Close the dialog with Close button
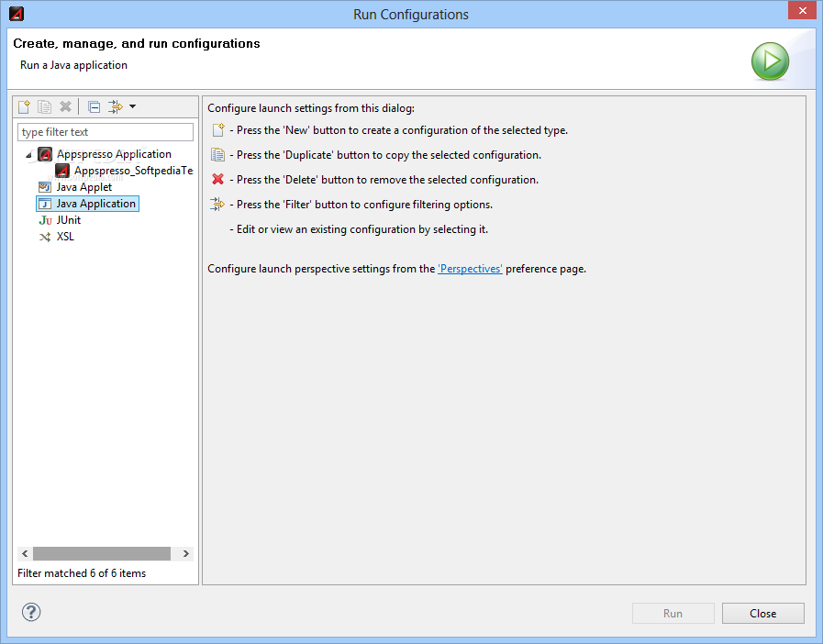823x644 pixels. pos(762,613)
